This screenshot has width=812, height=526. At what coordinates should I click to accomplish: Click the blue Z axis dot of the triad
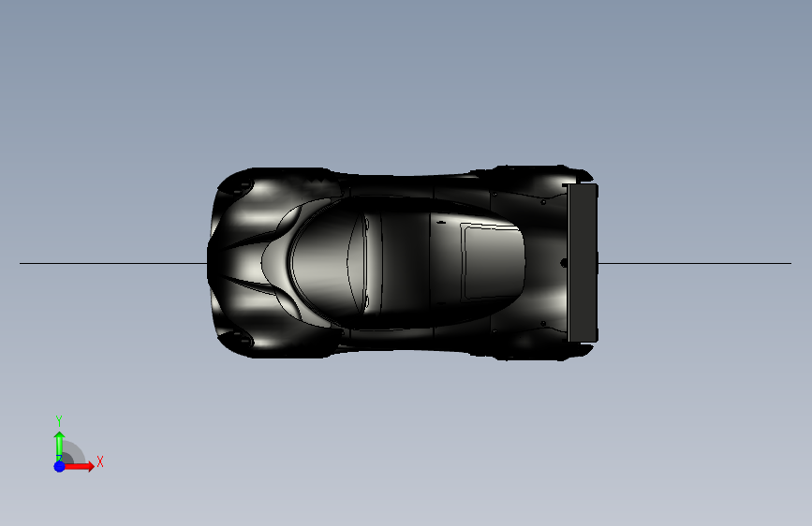59,466
